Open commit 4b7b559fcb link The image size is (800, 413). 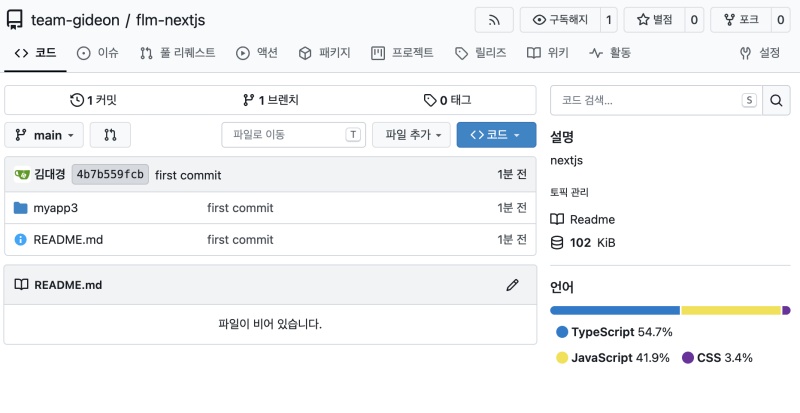(110, 175)
